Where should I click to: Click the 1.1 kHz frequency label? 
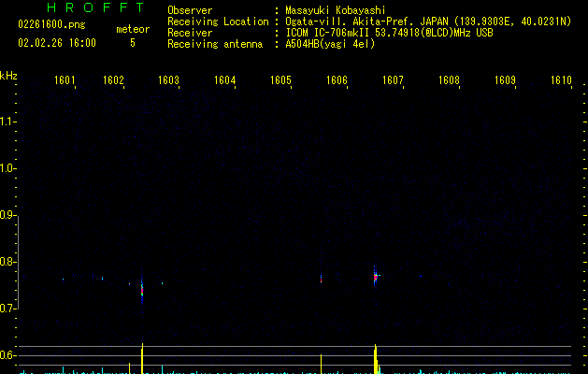pos(7,122)
